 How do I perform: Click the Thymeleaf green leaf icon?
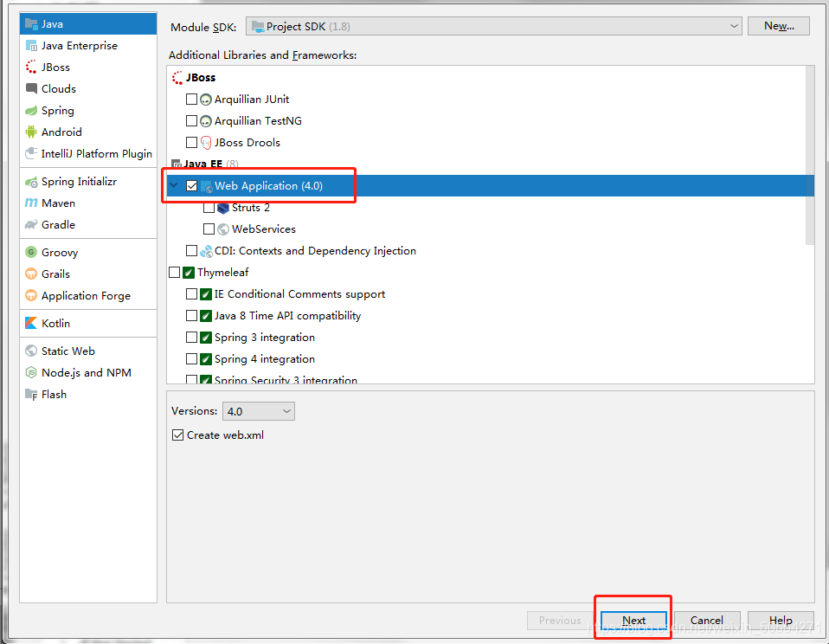pos(189,273)
